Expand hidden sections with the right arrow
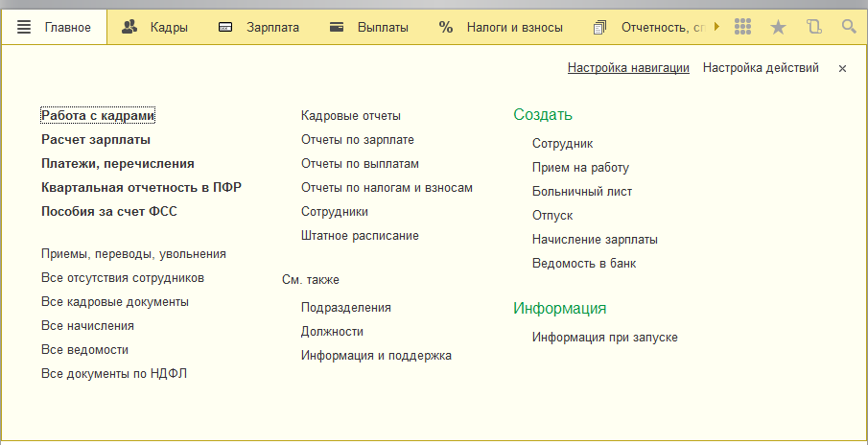The width and height of the screenshot is (868, 445). pos(716,27)
